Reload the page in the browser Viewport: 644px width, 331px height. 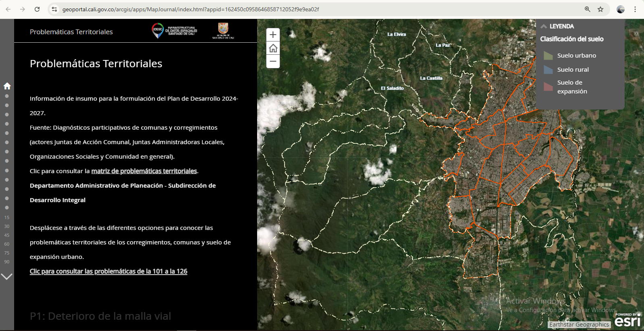[37, 9]
